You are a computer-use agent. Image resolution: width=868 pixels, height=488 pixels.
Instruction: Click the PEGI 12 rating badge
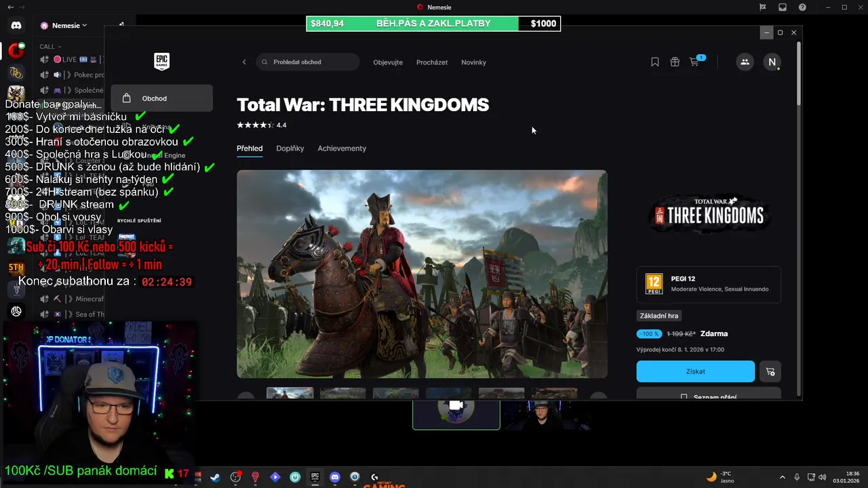[x=654, y=283]
